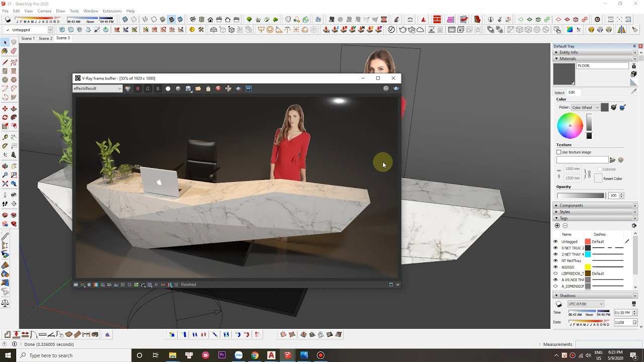Click the Opacity slider bar
The height and width of the screenshot is (362, 644).
(581, 196)
